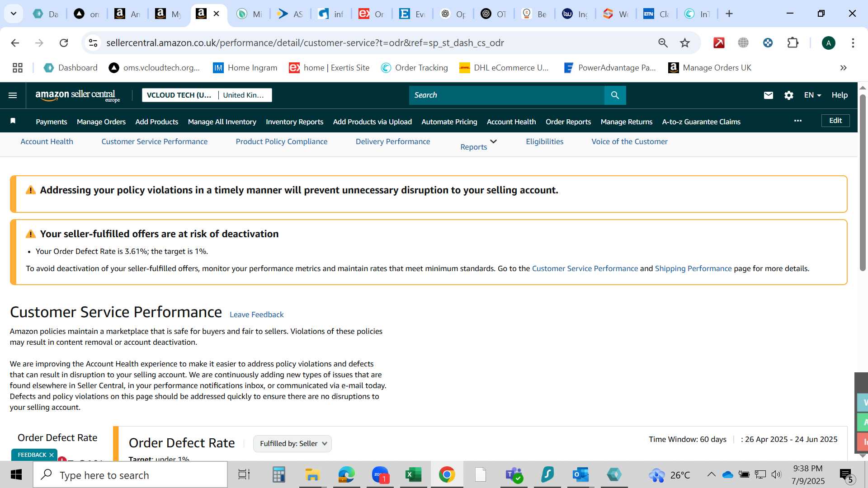Open Delivery Performance tab

click(x=393, y=141)
